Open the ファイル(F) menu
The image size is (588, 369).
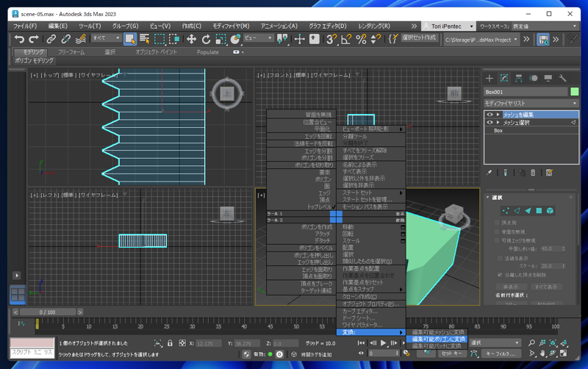pos(25,26)
